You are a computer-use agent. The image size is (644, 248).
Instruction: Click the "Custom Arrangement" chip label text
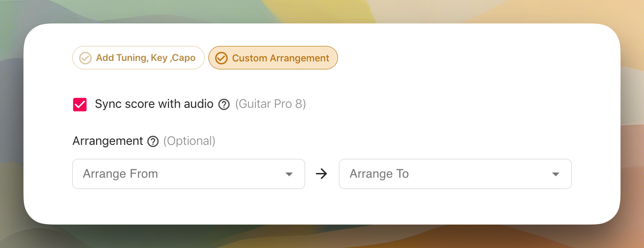(x=281, y=58)
